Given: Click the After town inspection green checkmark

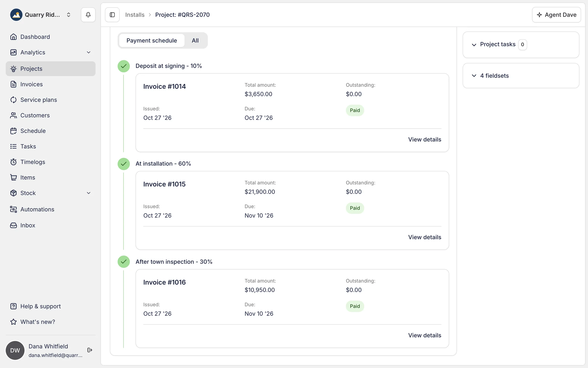Looking at the screenshot, I should tap(124, 262).
